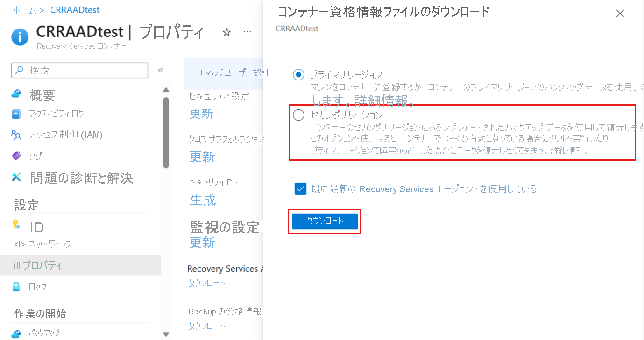Click the sidebar 検索 input field
This screenshot has height=340, width=644.
click(x=79, y=71)
